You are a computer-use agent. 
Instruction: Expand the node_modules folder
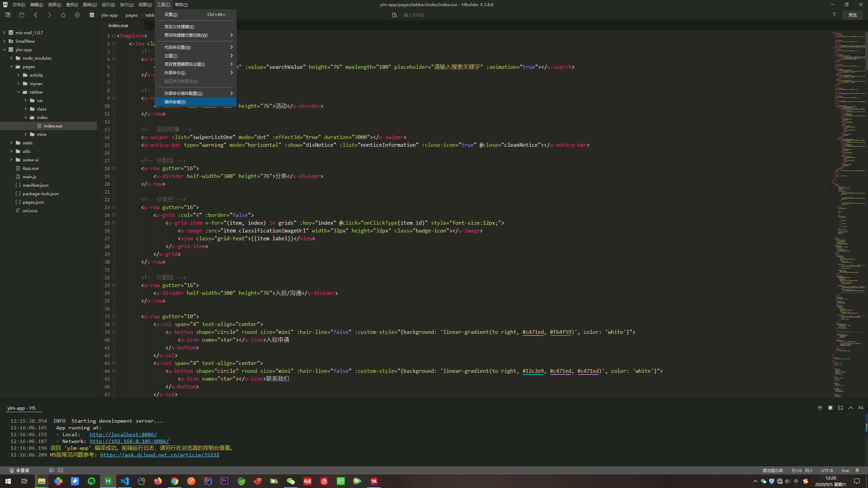point(12,58)
